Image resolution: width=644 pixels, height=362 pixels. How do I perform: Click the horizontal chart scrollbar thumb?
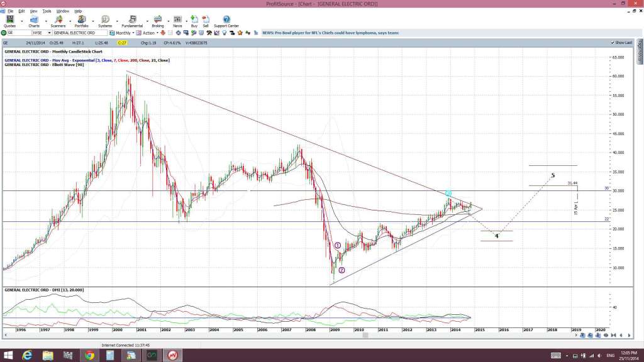(365, 336)
